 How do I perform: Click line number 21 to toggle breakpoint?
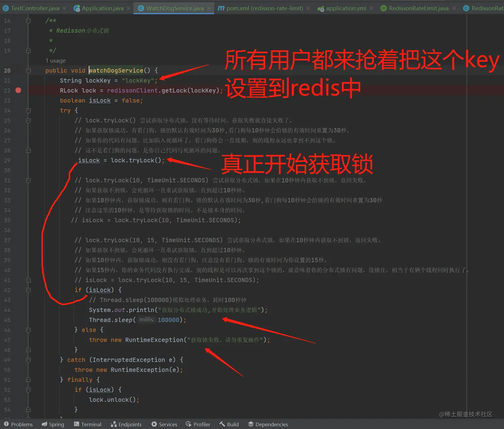(x=7, y=81)
